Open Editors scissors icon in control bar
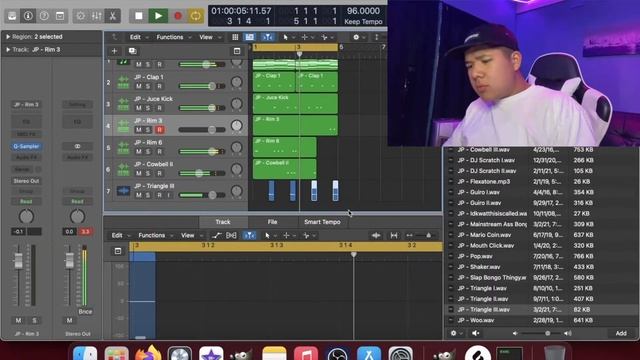 [113, 16]
